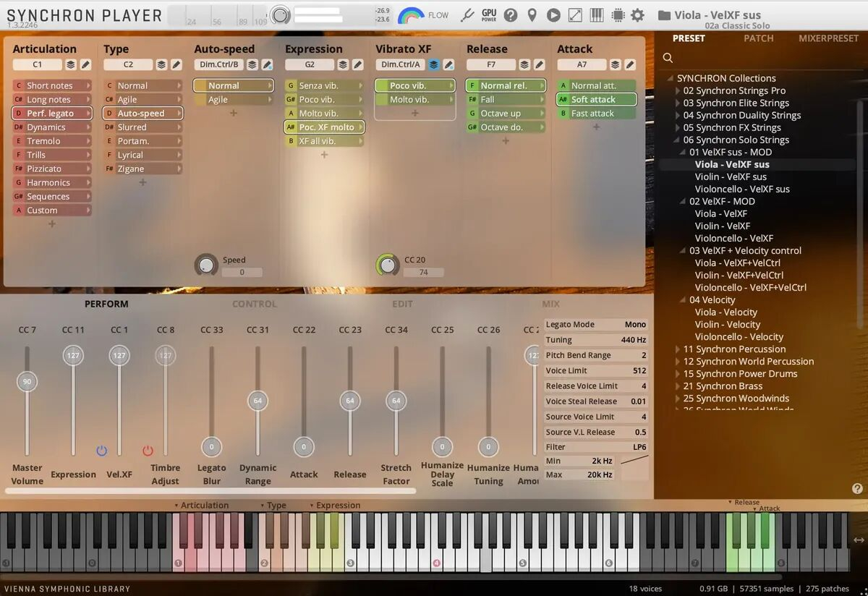Click the location pin icon in toolbar
This screenshot has height=596, width=868.
click(x=532, y=14)
